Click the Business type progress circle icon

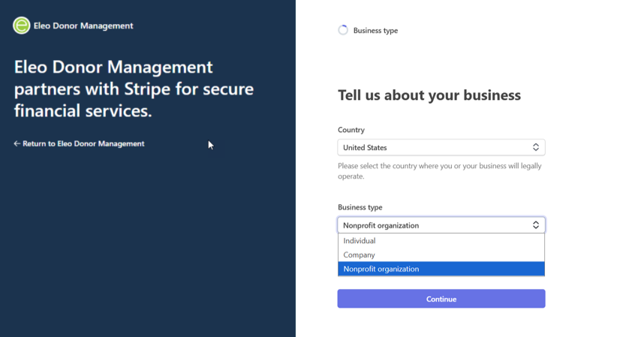343,30
